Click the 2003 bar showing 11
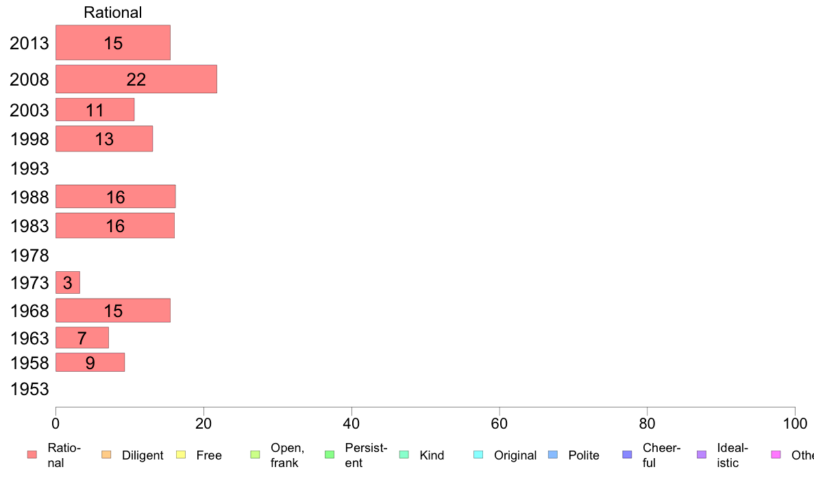Image resolution: width=814 pixels, height=504 pixels. point(95,110)
